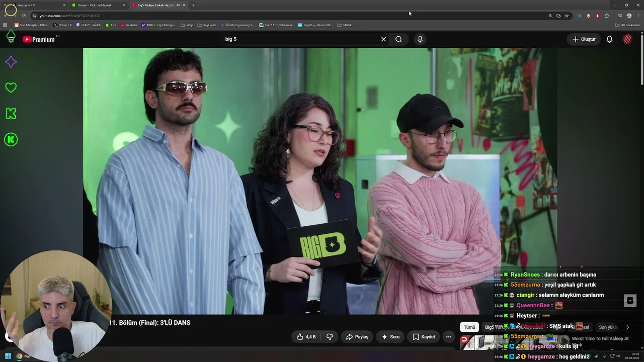Open the YouTube account avatar menu

pos(627,39)
